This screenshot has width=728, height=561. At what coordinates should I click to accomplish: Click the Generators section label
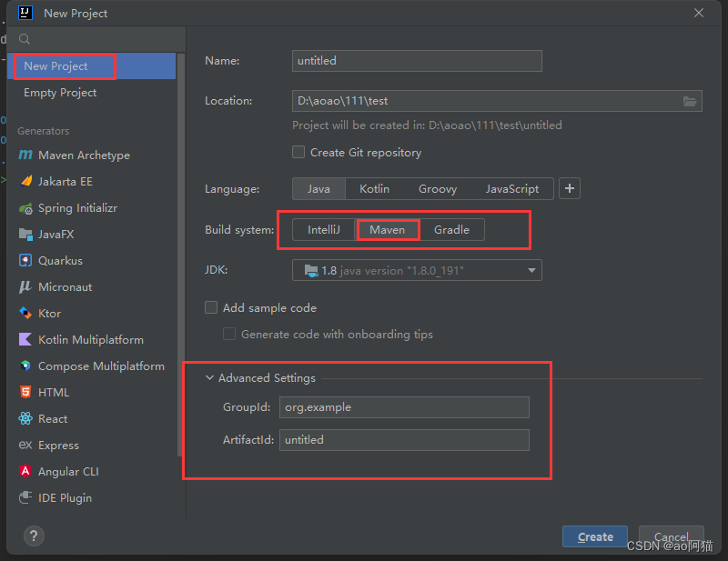43,131
